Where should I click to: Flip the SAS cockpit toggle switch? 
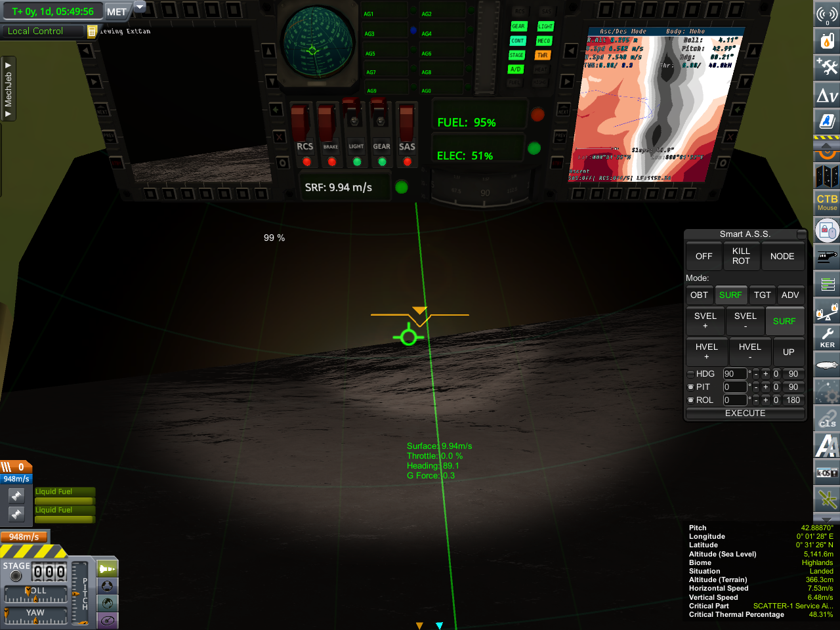click(407, 123)
